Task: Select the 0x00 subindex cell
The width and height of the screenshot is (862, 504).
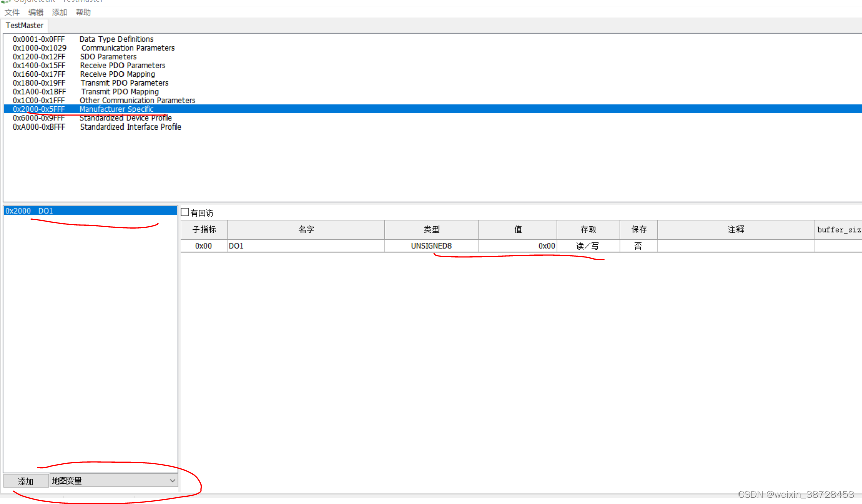Action: coord(204,246)
